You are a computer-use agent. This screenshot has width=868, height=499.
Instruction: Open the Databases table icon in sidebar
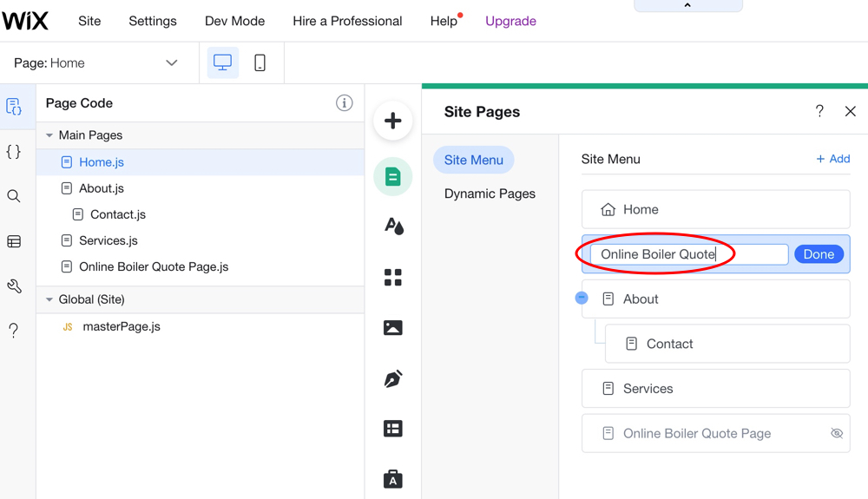click(14, 241)
